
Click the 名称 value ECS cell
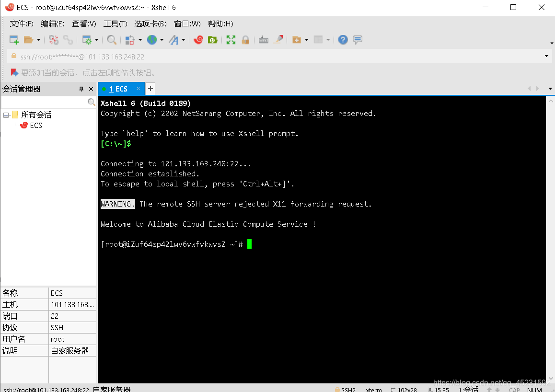pos(72,293)
